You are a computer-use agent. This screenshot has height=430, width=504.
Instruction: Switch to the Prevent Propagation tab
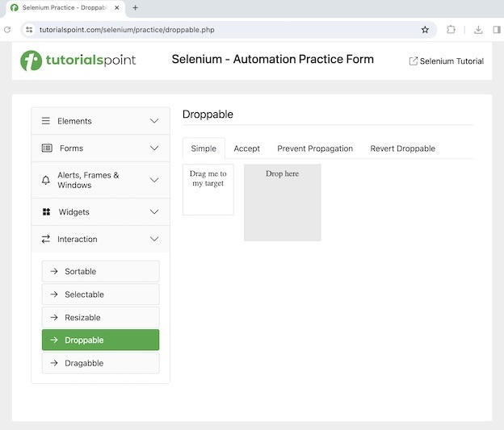click(x=315, y=148)
